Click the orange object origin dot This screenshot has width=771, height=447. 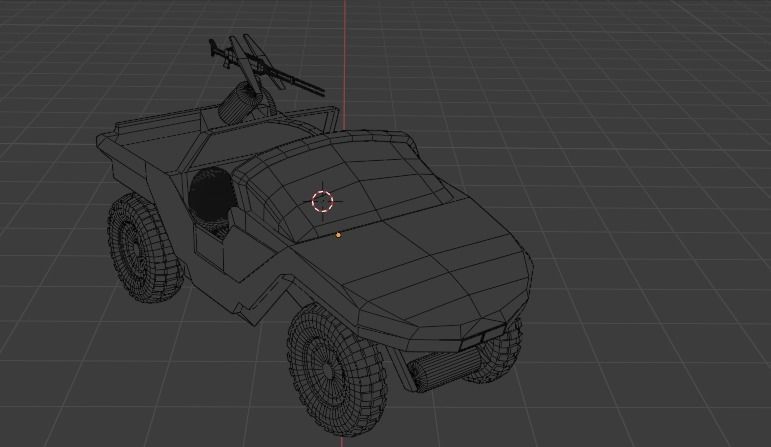tap(338, 236)
